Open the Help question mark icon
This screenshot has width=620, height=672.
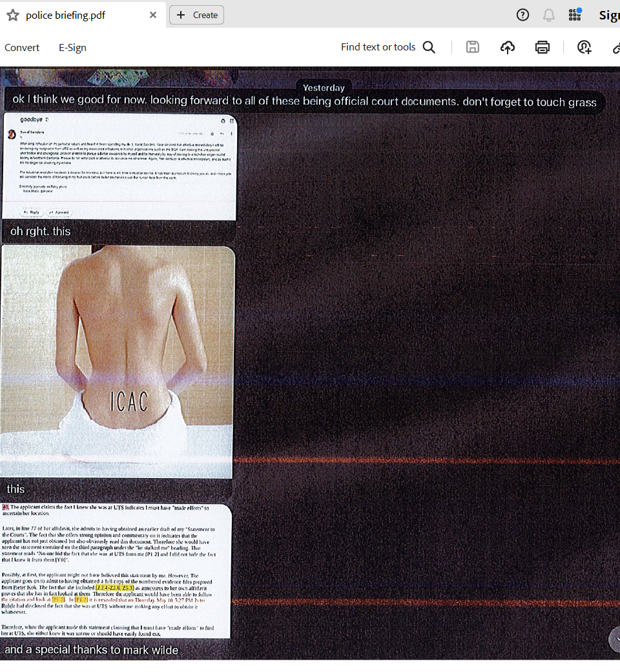point(522,15)
